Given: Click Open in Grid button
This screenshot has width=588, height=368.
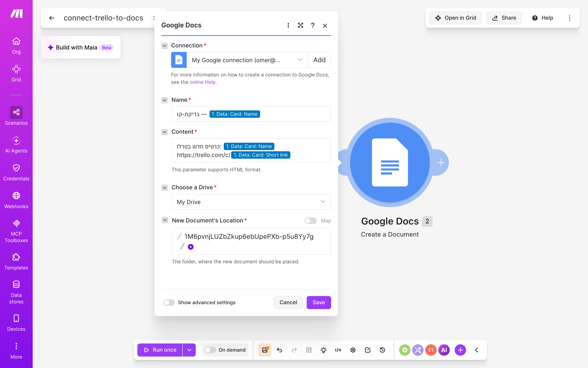Looking at the screenshot, I should click(455, 18).
